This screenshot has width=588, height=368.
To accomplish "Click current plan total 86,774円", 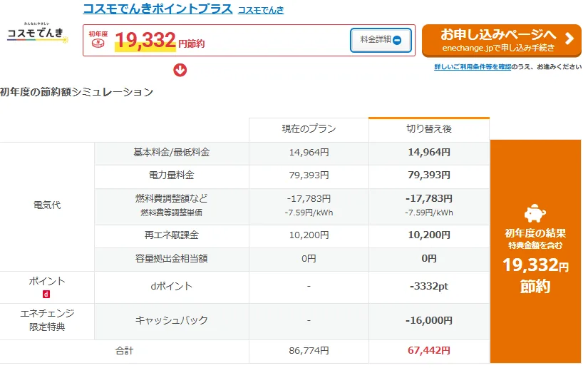I will point(309,351).
